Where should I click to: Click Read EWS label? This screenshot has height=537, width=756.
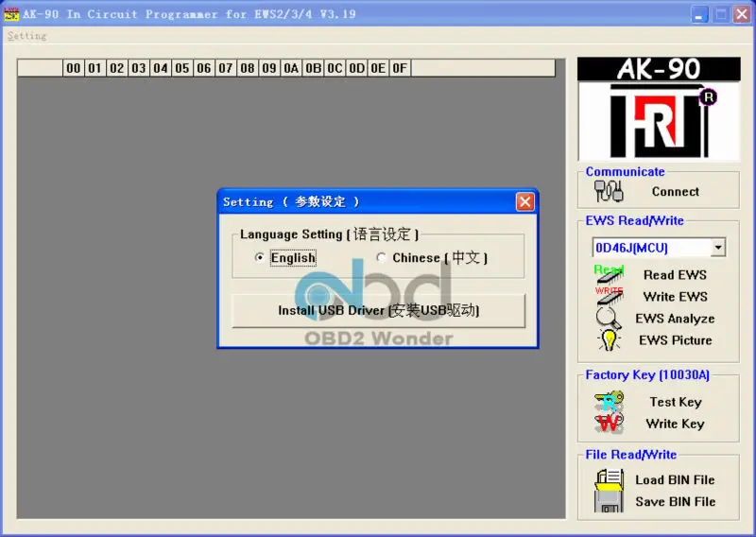coord(675,274)
